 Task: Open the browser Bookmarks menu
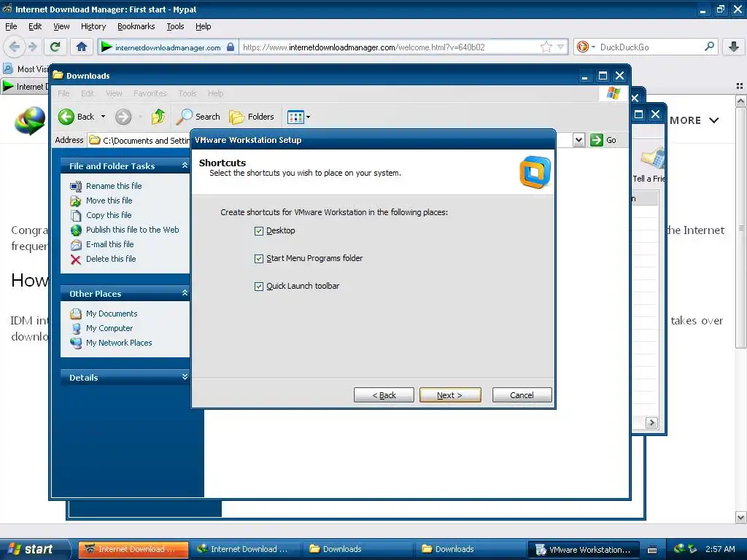136,26
